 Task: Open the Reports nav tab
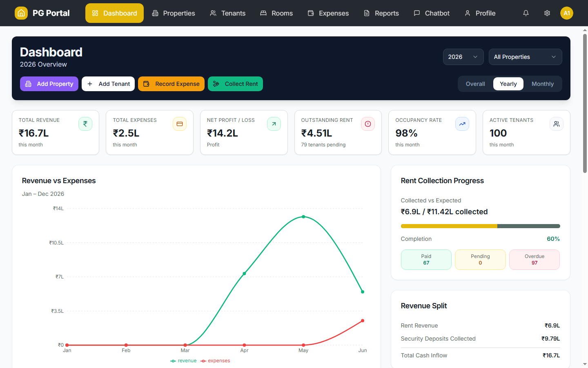[x=381, y=13]
